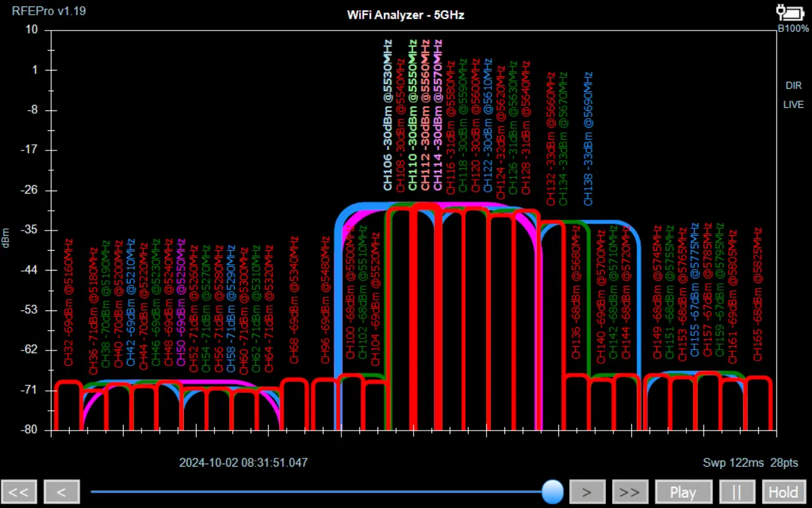Click the CH32 @5160MHz channel label
The height and width of the screenshot is (508, 812).
point(69,302)
